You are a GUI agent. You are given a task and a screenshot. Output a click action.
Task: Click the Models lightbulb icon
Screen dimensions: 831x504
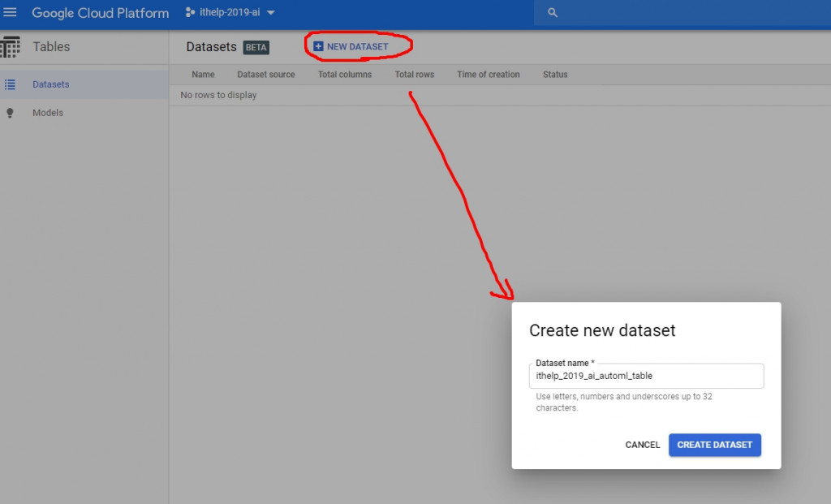coord(10,112)
